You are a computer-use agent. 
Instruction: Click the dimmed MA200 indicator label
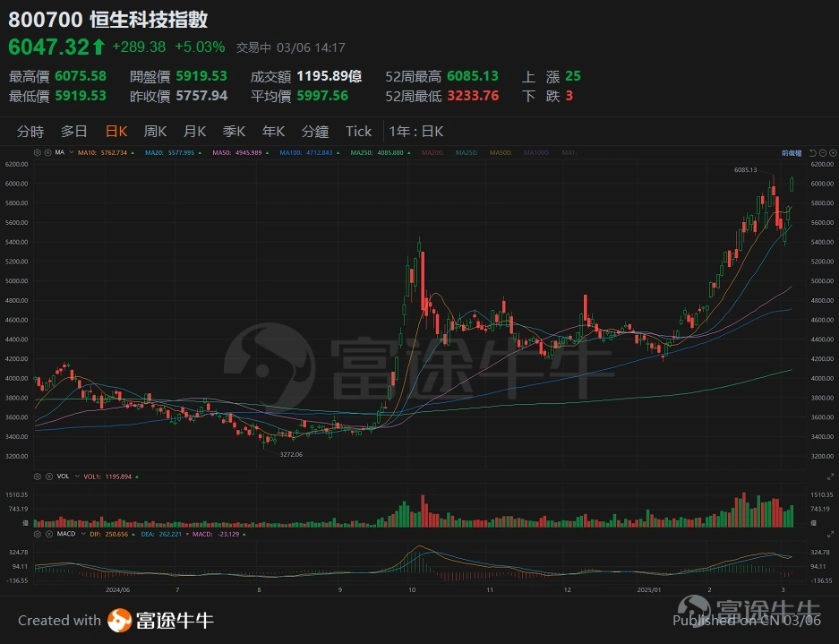point(432,153)
